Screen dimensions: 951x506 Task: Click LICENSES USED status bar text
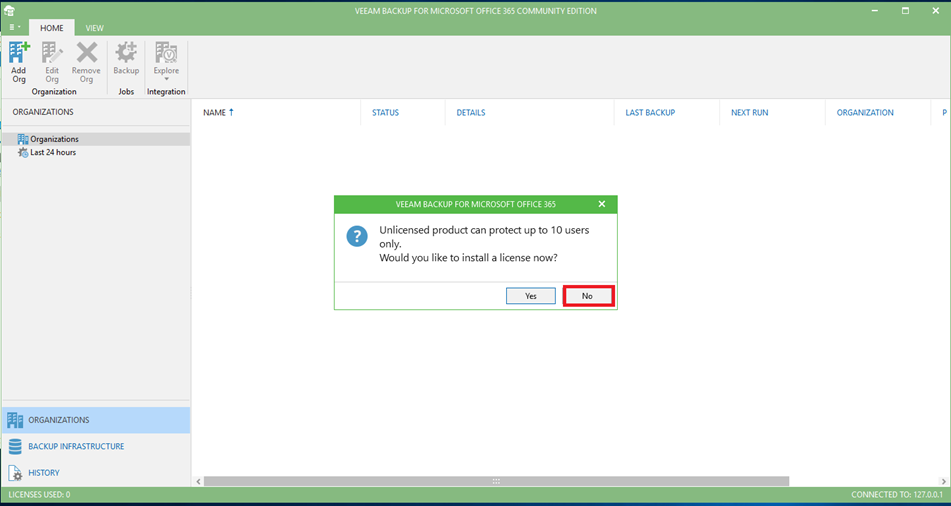pyautogui.click(x=39, y=494)
